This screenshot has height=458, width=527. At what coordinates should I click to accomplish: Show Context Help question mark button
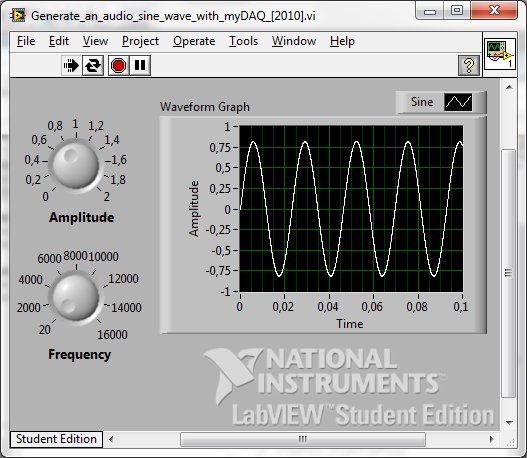pos(469,65)
